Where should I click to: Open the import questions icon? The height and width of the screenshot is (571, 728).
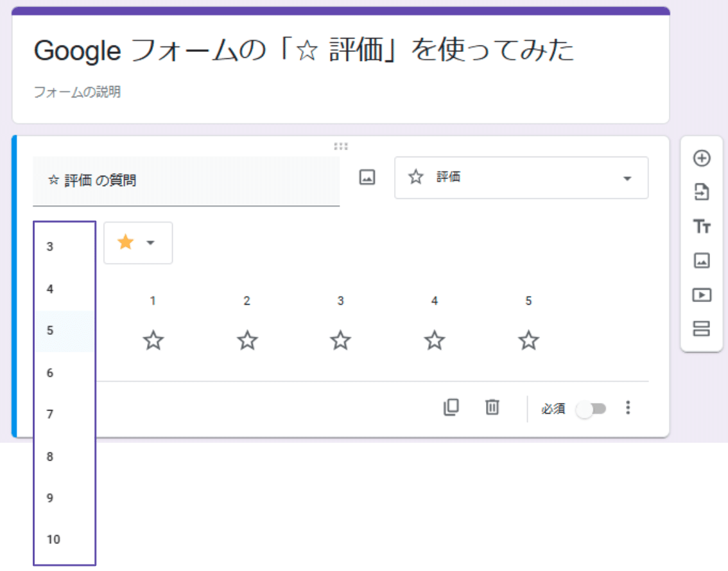point(702,192)
